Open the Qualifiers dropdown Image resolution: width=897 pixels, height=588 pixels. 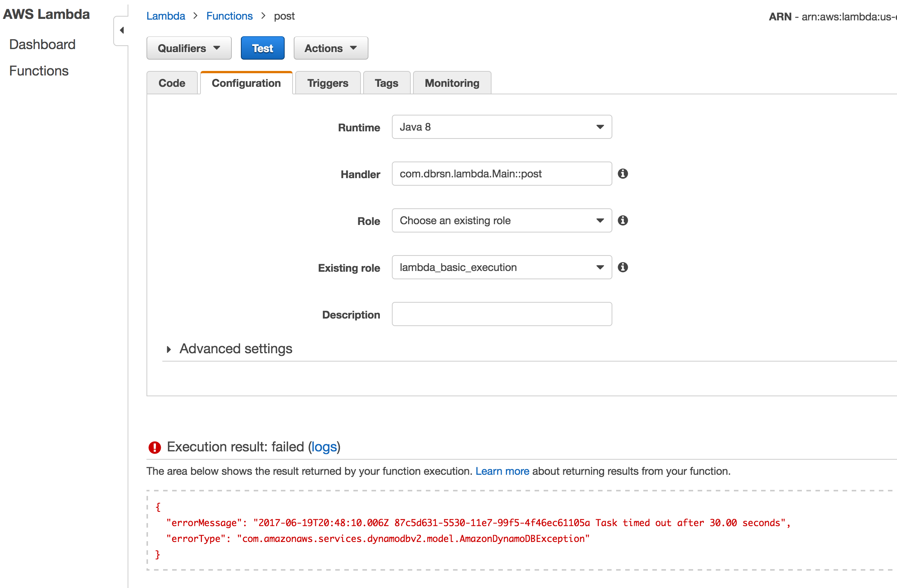pyautogui.click(x=189, y=48)
